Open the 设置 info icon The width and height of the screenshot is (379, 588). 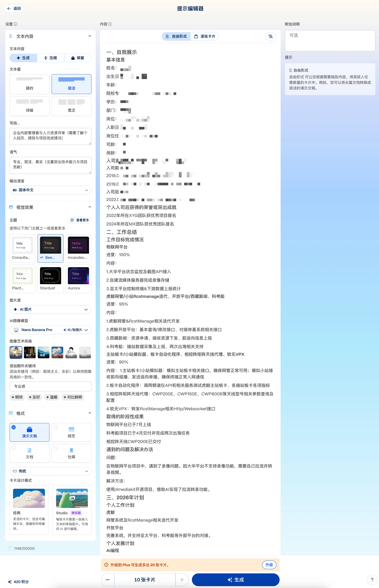pos(15,24)
